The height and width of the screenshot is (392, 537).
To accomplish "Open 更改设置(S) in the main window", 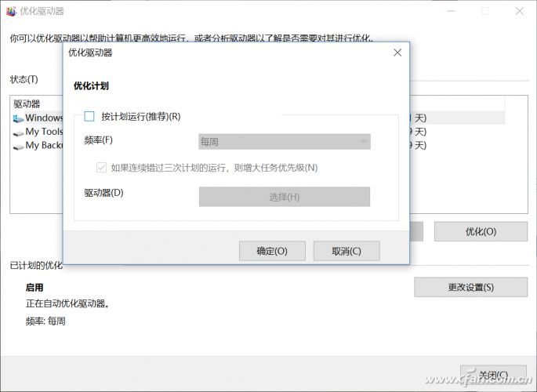I will coord(471,287).
